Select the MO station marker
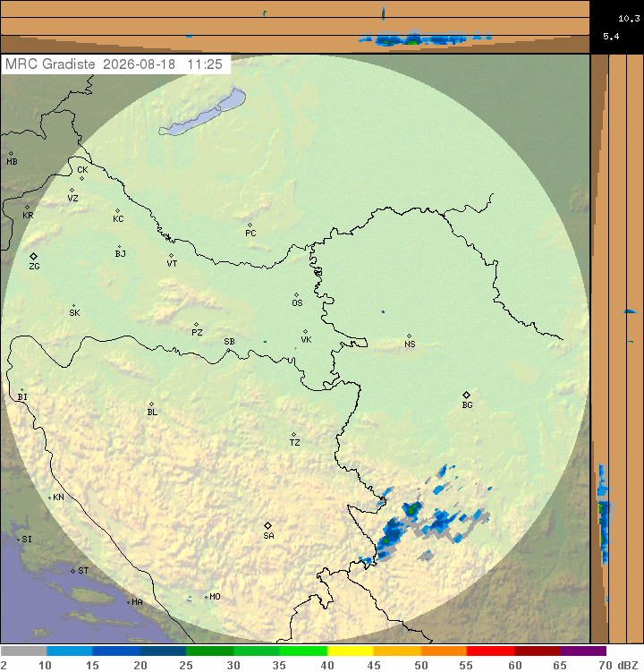The width and height of the screenshot is (644, 672). 206,597
